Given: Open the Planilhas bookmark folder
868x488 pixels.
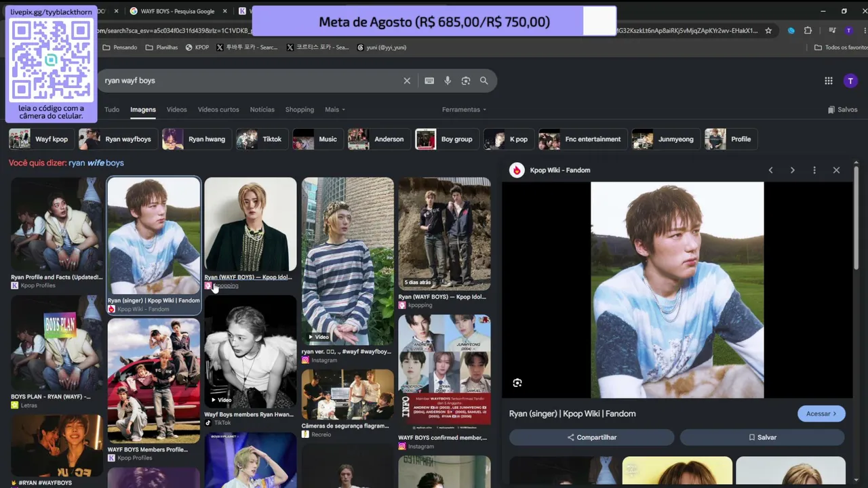Looking at the screenshot, I should pyautogui.click(x=162, y=47).
